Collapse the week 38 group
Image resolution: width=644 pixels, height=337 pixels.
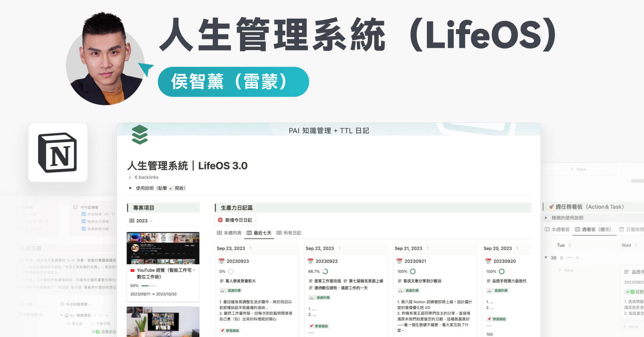pos(546,258)
